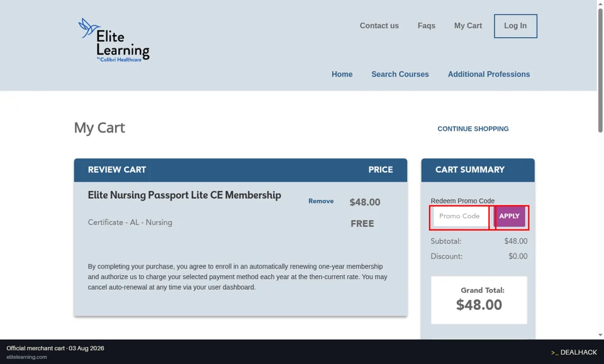Viewport: 604px width, 364px height.
Task: Click the scrollbar down arrow
Action: tap(600, 334)
